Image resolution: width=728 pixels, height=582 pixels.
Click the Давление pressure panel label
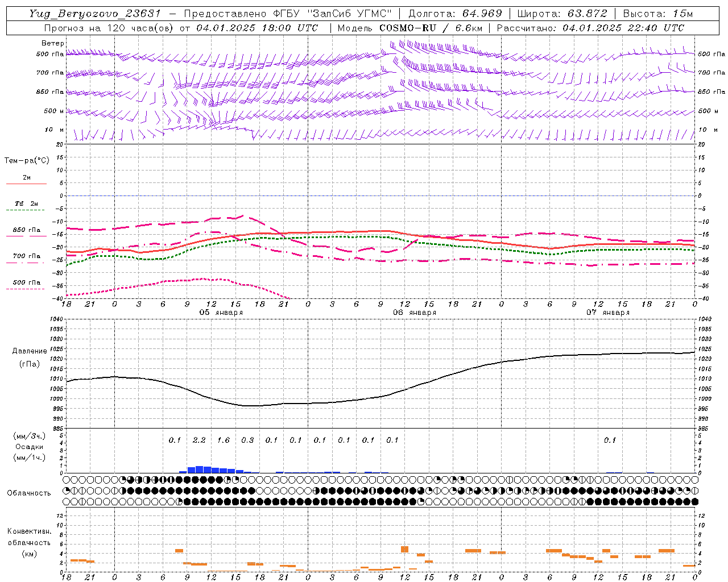point(30,351)
